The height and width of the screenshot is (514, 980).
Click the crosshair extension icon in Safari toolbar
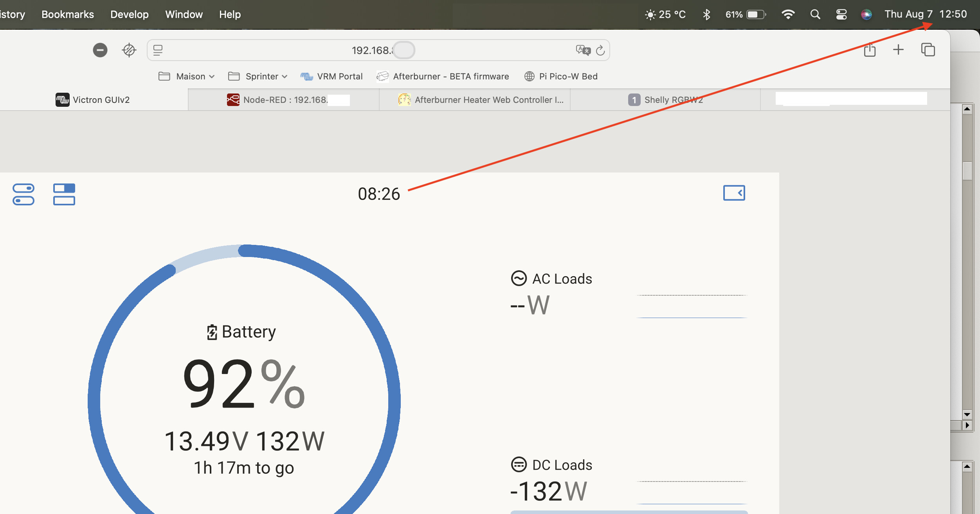click(x=129, y=50)
